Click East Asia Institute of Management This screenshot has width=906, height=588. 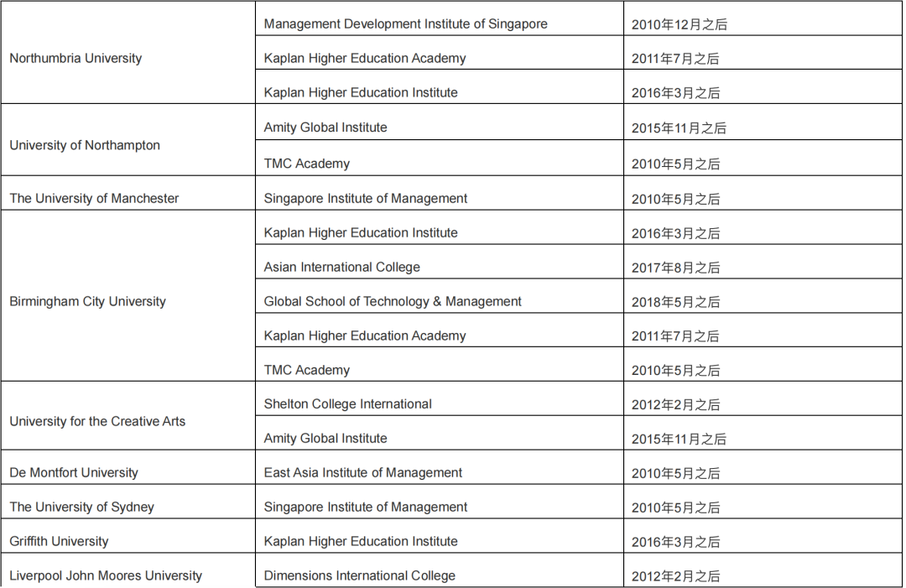(363, 472)
